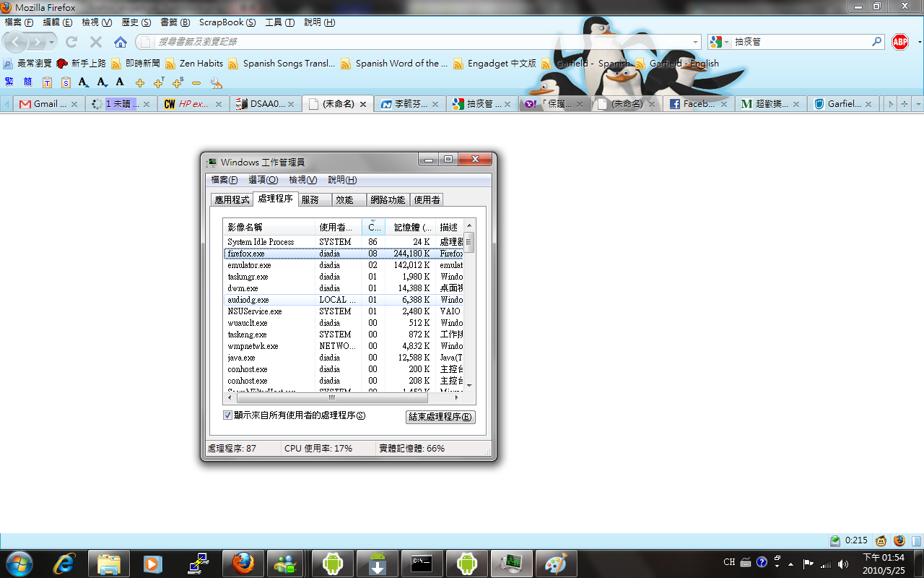The height and width of the screenshot is (578, 924).
Task: Click the yellow plus T toolbar icon
Action: [x=159, y=82]
